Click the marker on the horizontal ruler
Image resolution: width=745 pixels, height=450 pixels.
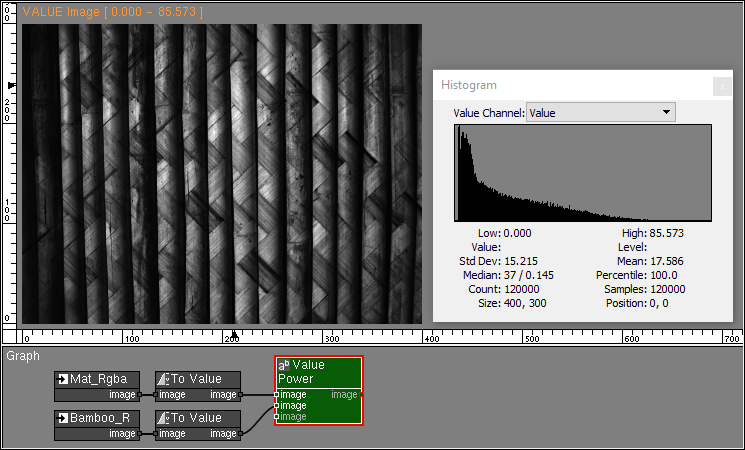tap(233, 334)
